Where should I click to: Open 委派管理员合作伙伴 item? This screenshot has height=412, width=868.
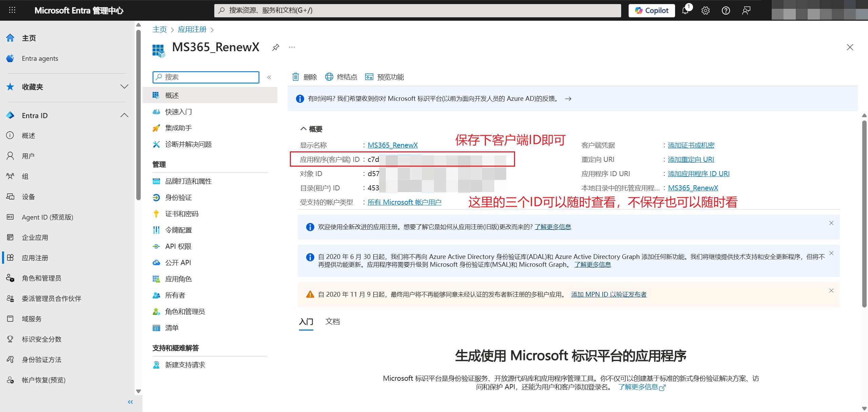52,298
